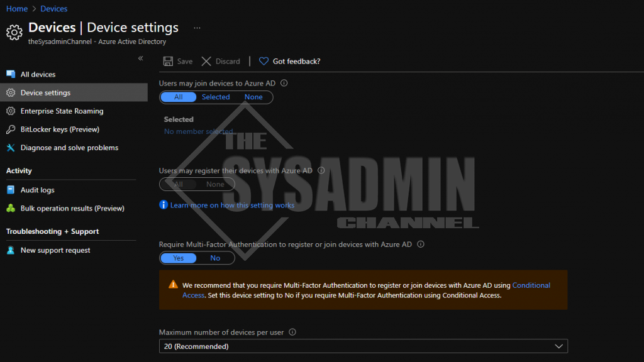Click the Devices breadcrumb link

(54, 9)
